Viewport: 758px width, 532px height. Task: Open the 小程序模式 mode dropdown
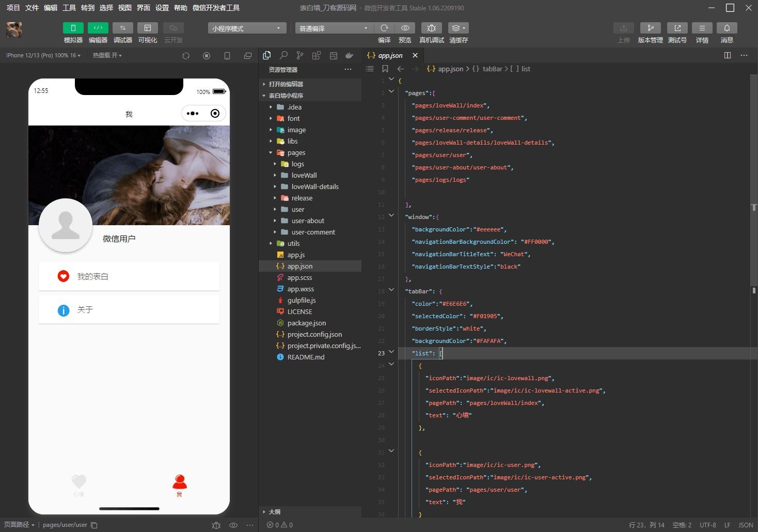point(247,28)
